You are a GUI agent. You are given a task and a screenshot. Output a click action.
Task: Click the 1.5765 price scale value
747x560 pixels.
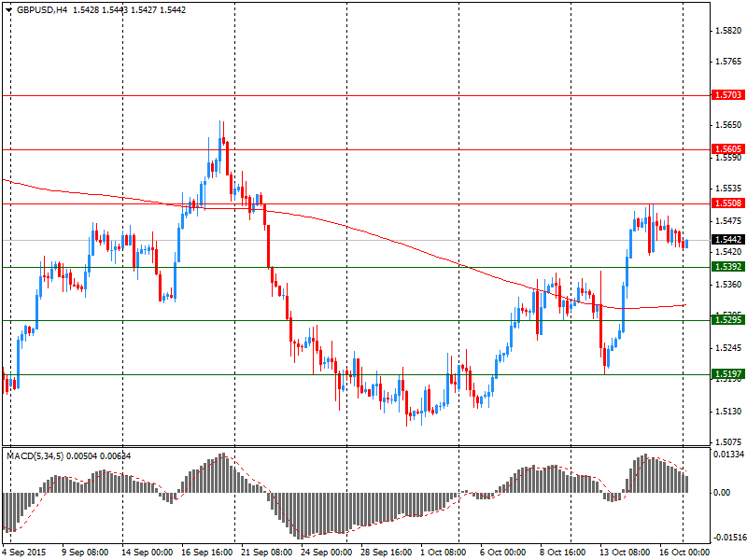[729, 62]
